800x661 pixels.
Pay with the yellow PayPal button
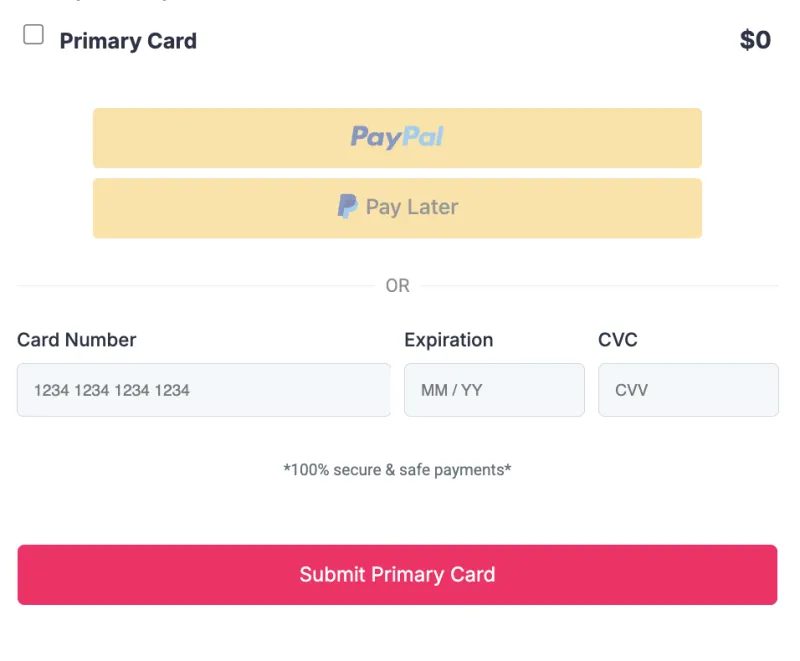(x=397, y=138)
